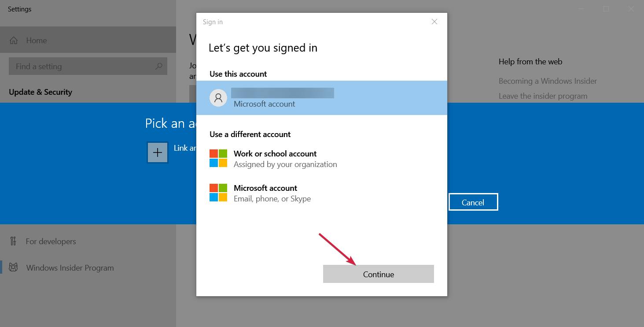Viewport: 644px width, 327px height.
Task: Click the Windows Insider Program cat icon
Action: tap(13, 268)
